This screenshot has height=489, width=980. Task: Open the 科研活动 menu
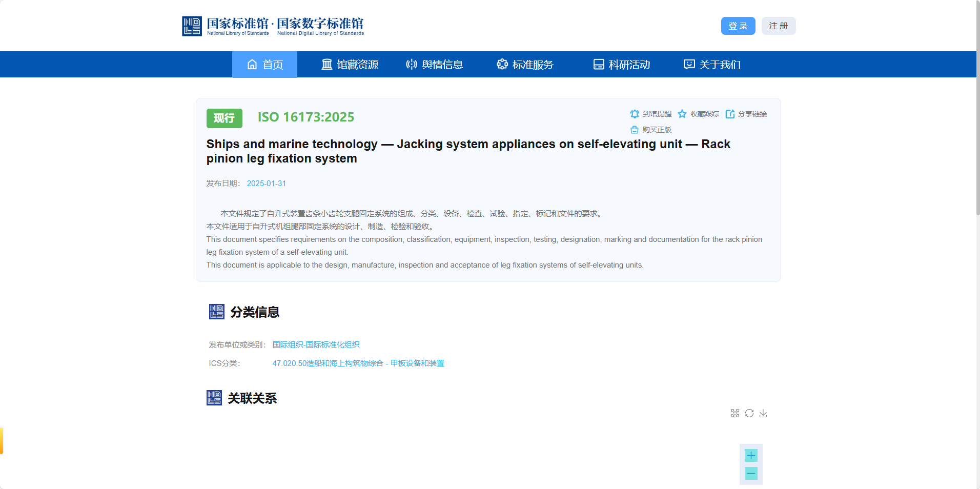[621, 65]
